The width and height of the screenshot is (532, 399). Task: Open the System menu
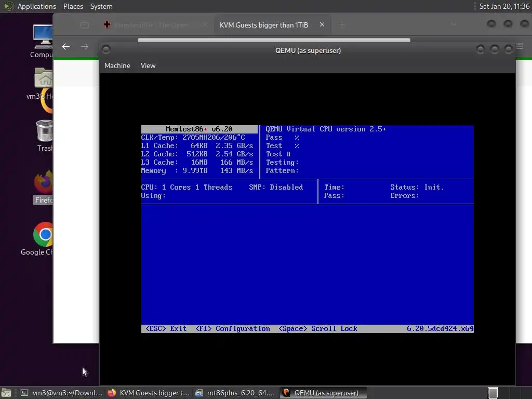tap(101, 6)
